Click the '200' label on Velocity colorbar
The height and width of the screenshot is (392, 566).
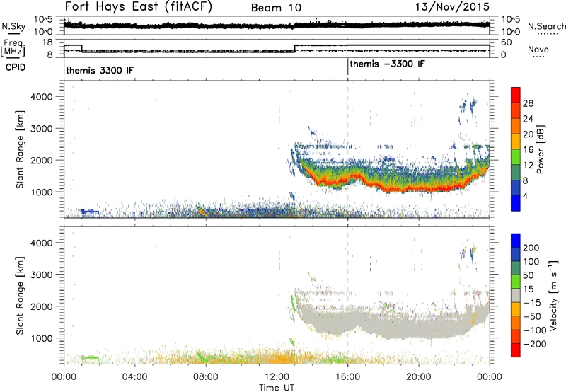click(x=531, y=248)
